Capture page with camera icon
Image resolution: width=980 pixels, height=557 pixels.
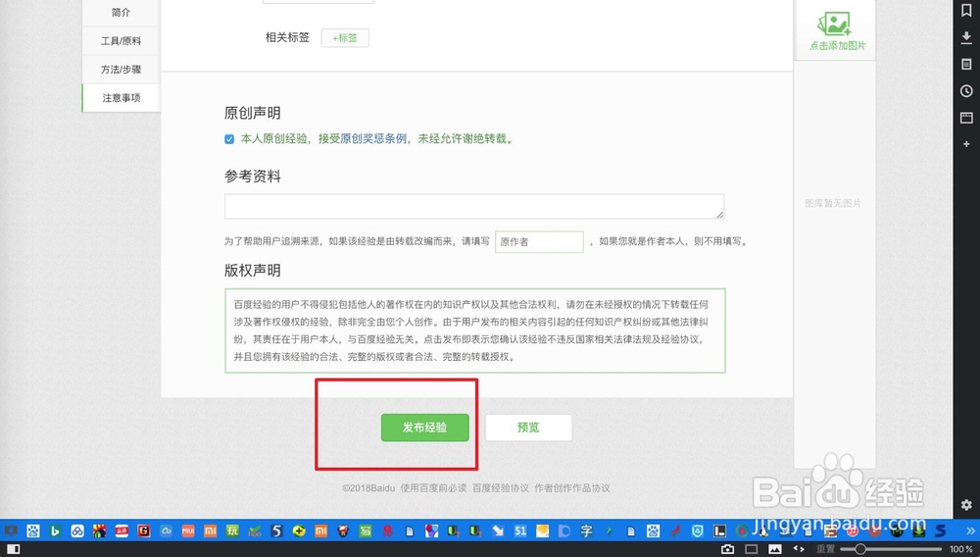(727, 549)
